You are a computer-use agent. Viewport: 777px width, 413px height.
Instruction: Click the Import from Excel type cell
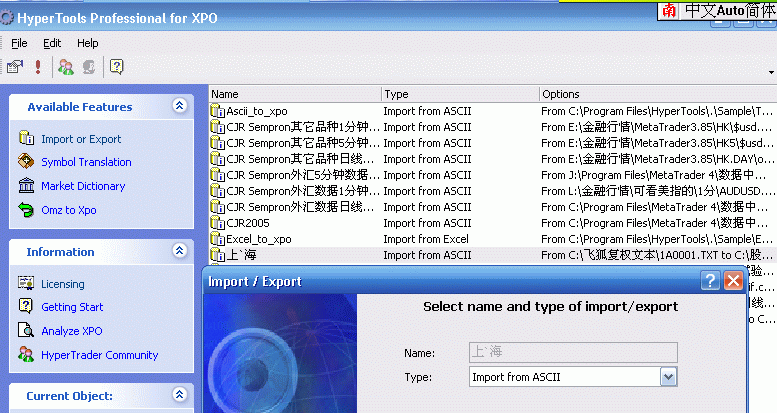tap(426, 239)
